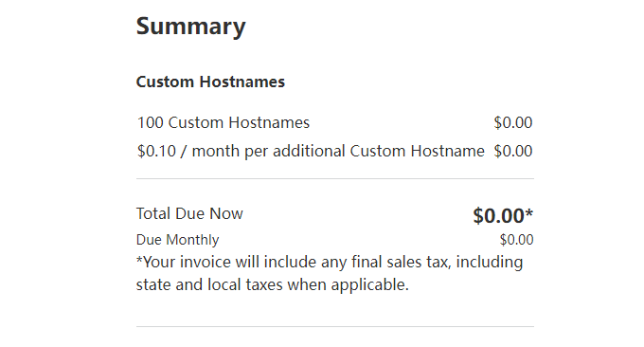Select the Due Monthly $0.00 amount
Image resolution: width=644 pixels, height=347 pixels.
517,240
